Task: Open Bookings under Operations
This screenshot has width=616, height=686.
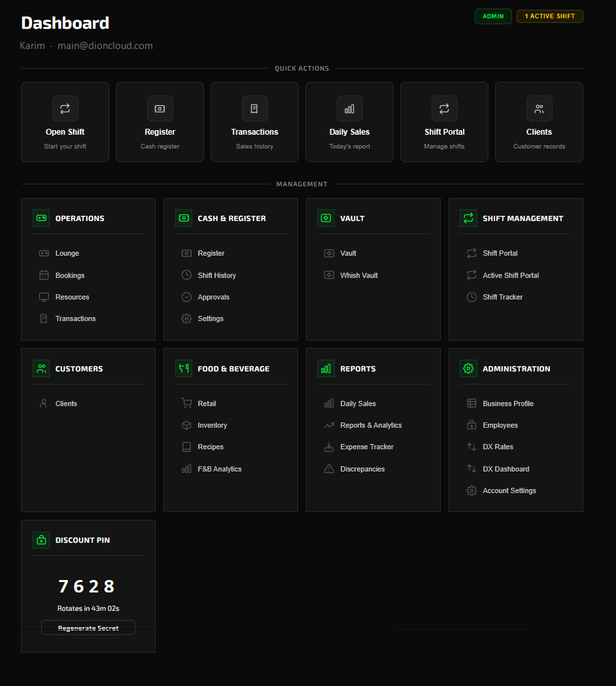Action: (x=70, y=275)
